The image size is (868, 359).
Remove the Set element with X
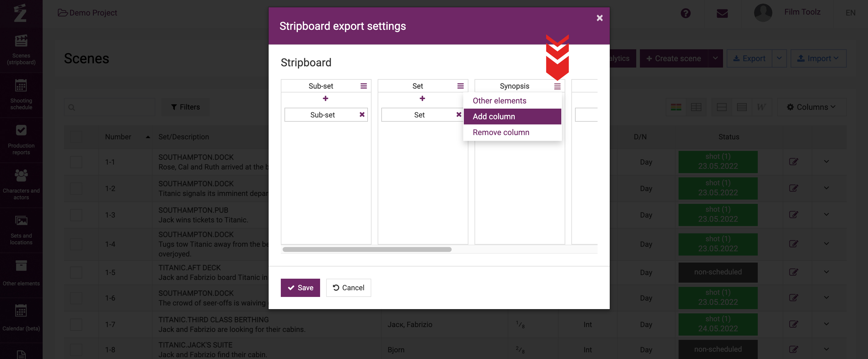459,114
